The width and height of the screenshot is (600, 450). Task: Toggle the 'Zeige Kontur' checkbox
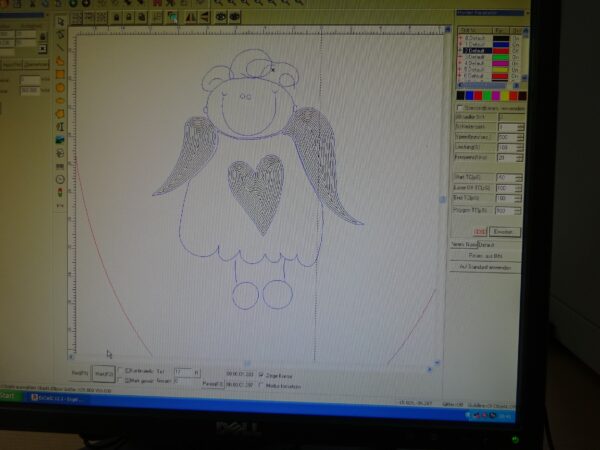coord(261,374)
